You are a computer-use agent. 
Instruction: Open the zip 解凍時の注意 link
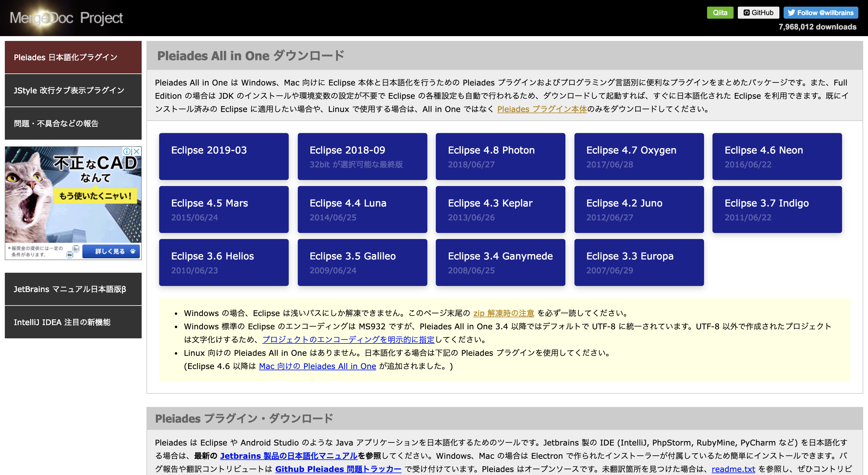click(x=504, y=313)
